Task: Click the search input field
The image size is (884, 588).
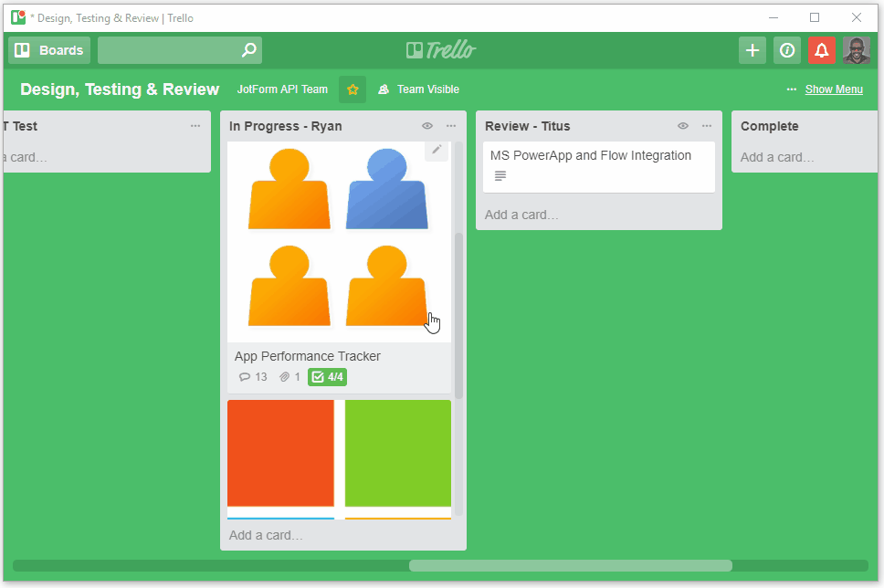Action: (169, 50)
